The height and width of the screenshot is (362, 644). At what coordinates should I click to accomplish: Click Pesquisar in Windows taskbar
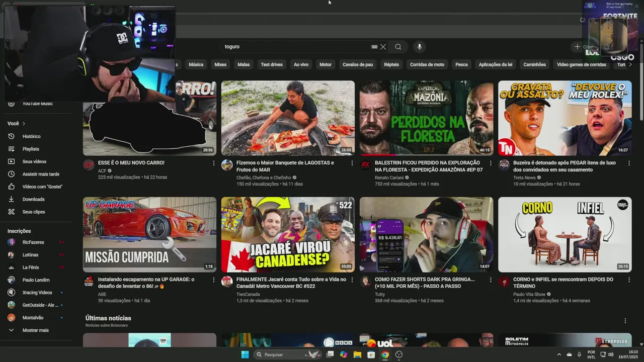pyautogui.click(x=287, y=354)
